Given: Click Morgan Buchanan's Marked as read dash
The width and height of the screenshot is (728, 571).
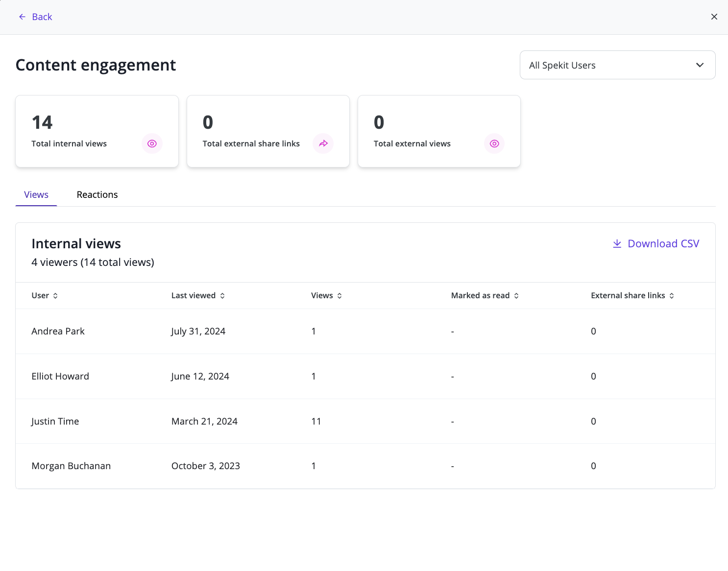Looking at the screenshot, I should [x=452, y=467].
